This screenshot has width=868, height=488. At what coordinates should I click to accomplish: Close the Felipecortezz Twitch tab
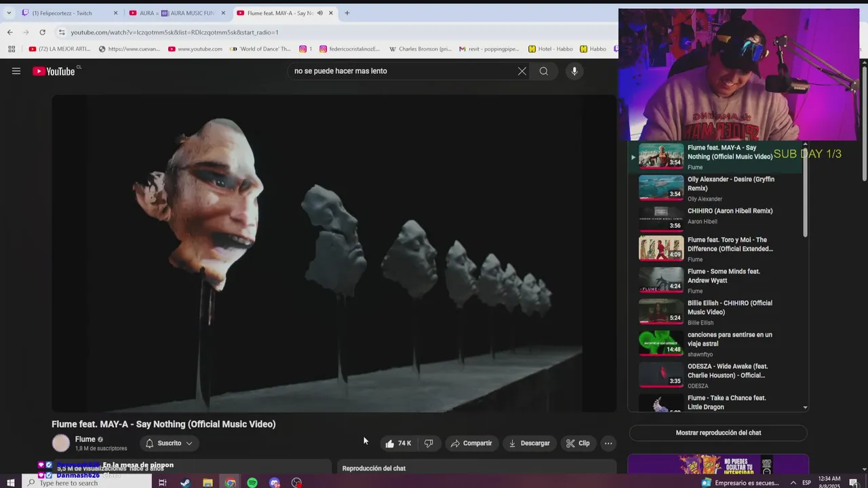[115, 13]
